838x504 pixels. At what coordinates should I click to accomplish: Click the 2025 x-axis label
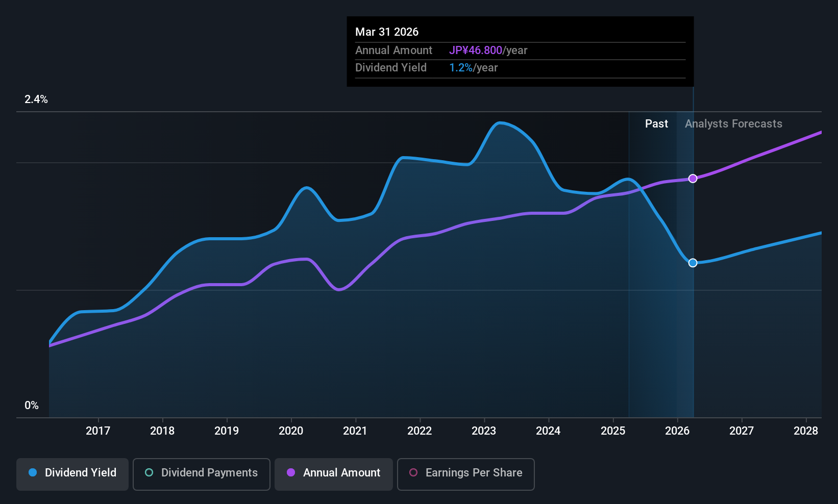coord(613,431)
